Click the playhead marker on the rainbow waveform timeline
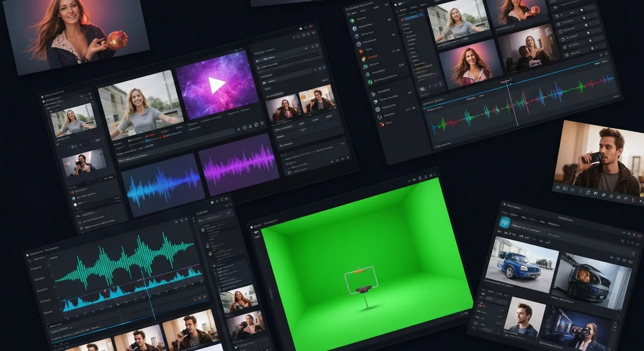644x351 pixels. (506, 81)
